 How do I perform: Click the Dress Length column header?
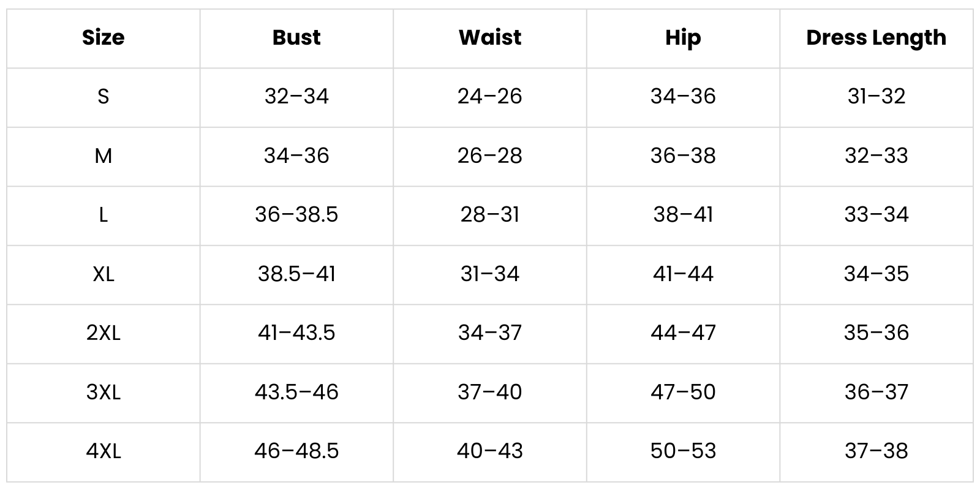pyautogui.click(x=876, y=37)
